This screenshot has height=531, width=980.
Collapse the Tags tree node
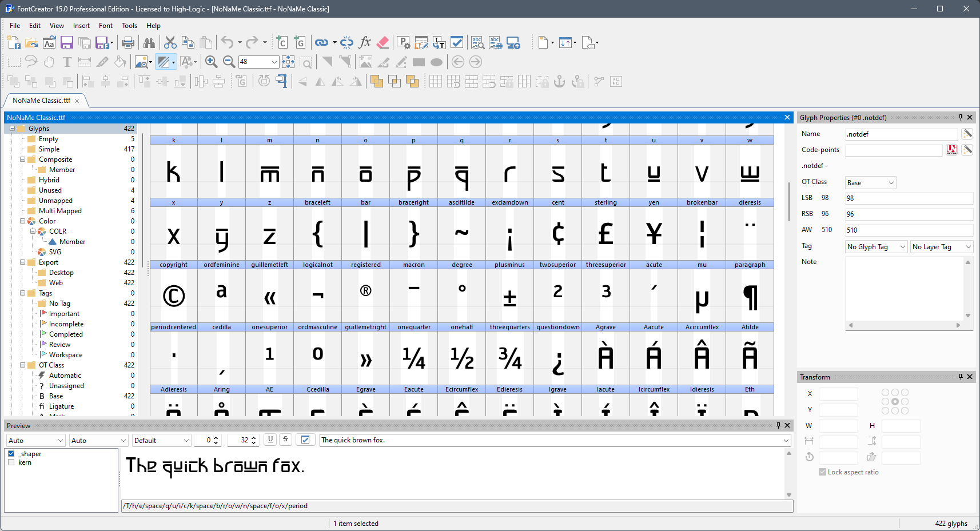coord(22,293)
